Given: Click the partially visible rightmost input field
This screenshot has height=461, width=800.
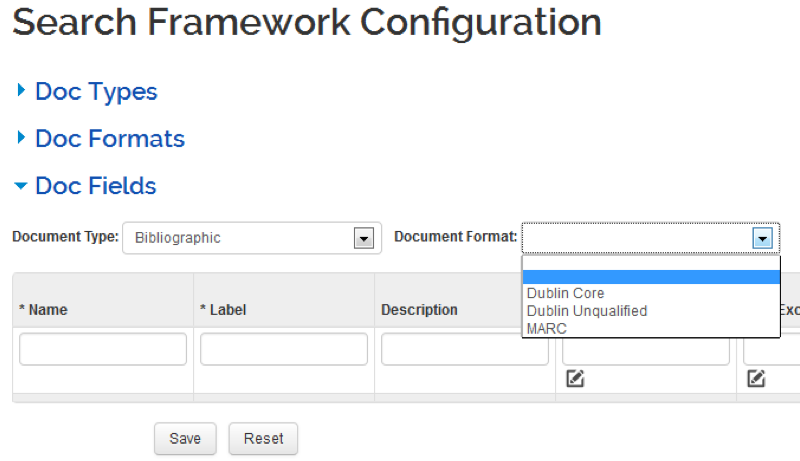Looking at the screenshot, I should click(x=772, y=349).
